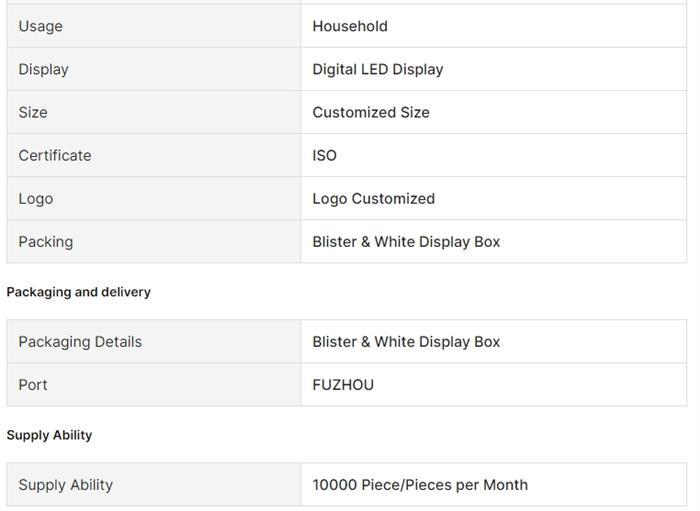Click the Certificate row label
This screenshot has height=511, width=700.
point(54,155)
